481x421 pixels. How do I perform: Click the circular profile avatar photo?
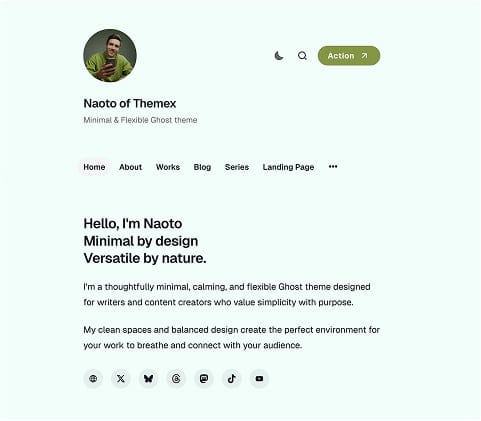click(x=110, y=56)
